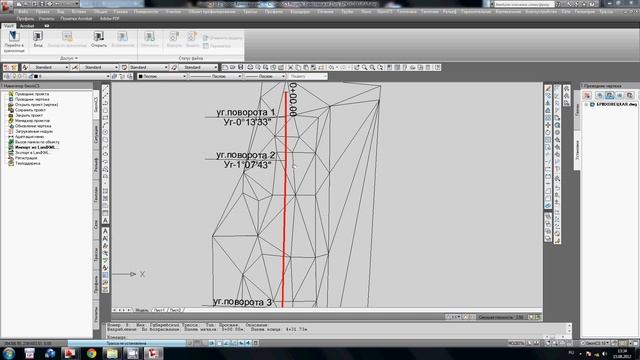Open the AutoCAD application menu button
This screenshot has width=640, height=360.
(6, 6)
